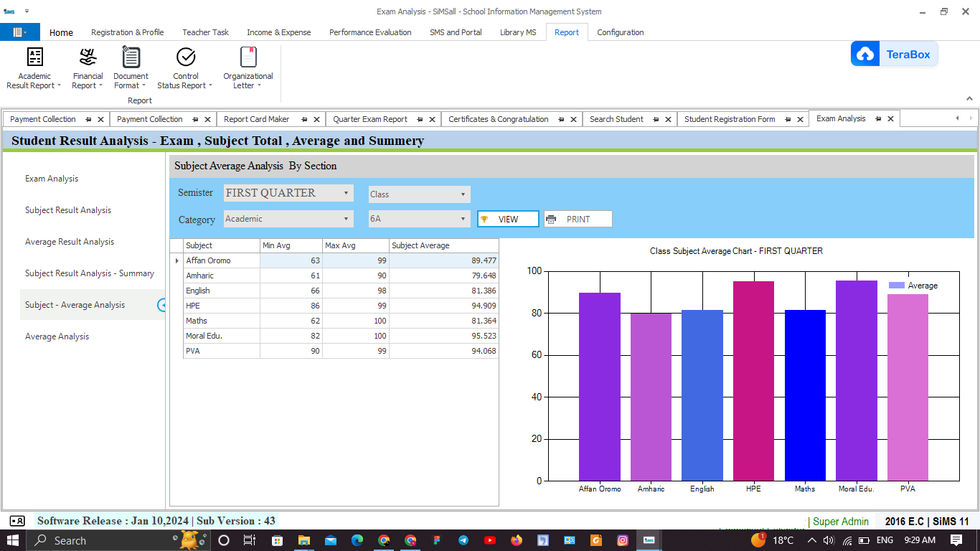Collapse the left navigation panel arrow
Image resolution: width=980 pixels, height=551 pixels.
[x=162, y=305]
